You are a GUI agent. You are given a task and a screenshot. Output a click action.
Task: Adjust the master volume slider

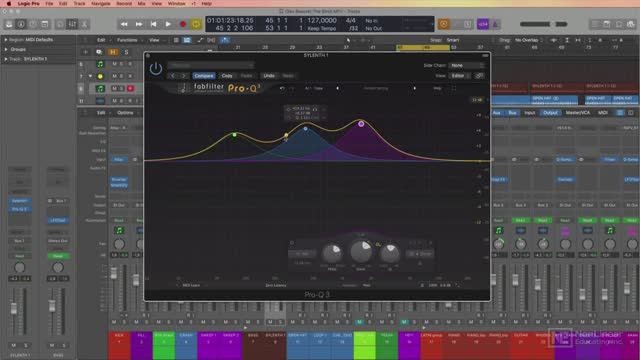[x=543, y=24]
